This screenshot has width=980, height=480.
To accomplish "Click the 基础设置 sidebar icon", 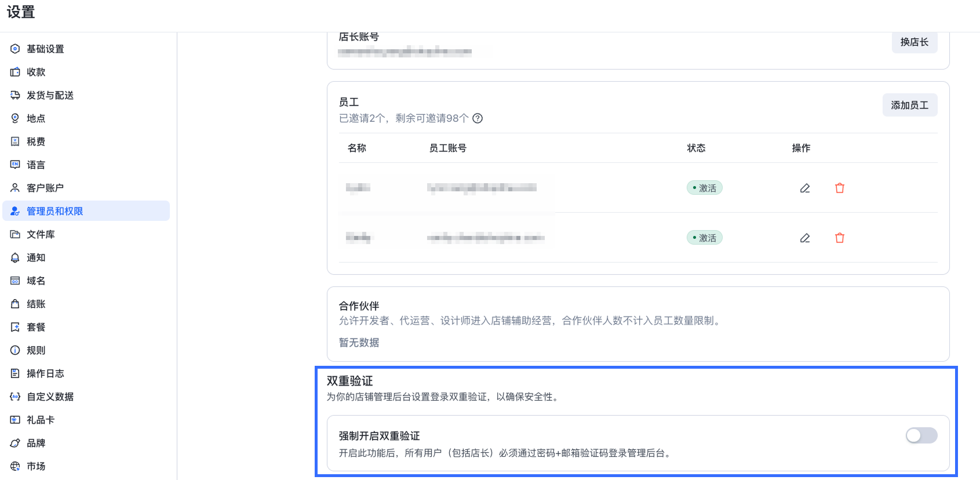I will point(15,49).
